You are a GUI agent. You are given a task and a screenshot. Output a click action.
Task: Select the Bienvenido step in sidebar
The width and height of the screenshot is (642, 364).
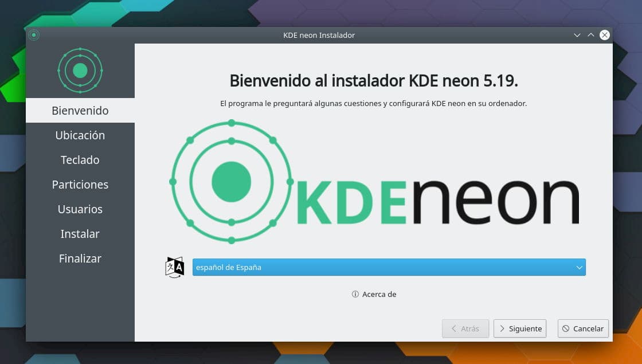click(80, 111)
